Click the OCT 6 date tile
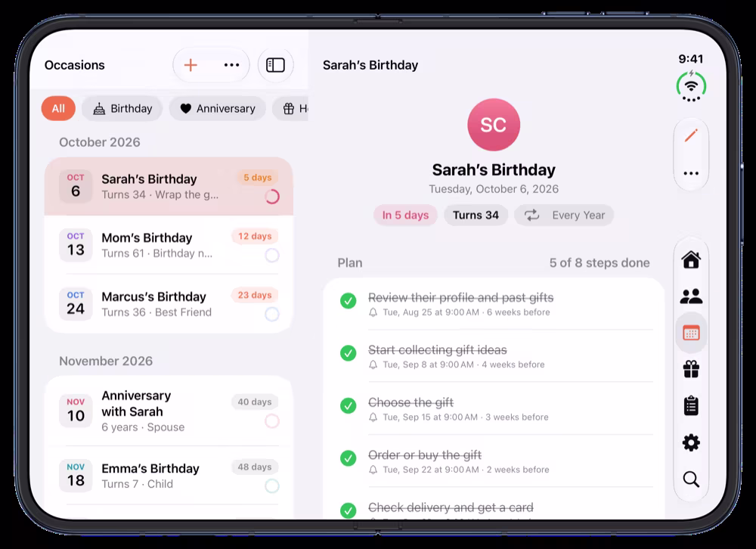 click(76, 186)
